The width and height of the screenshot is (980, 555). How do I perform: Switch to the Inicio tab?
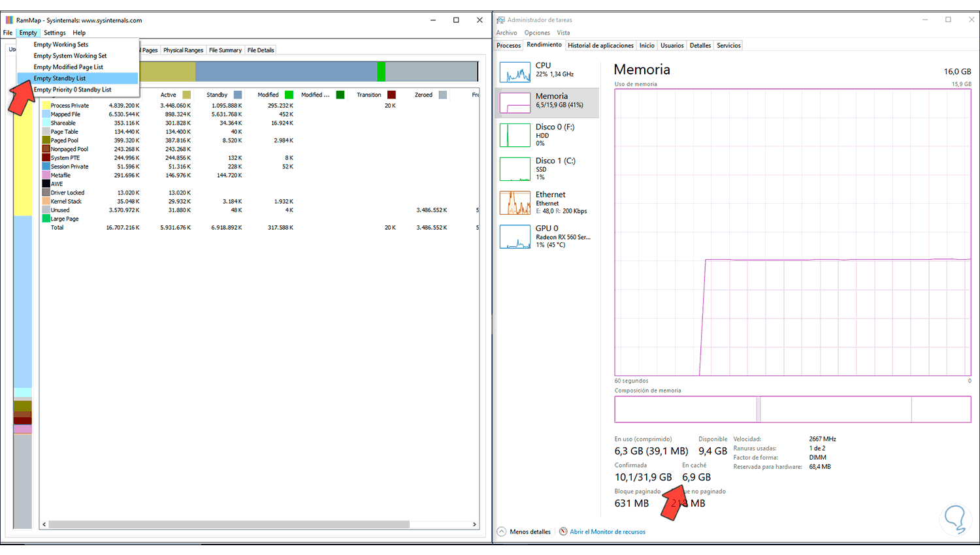click(x=647, y=46)
